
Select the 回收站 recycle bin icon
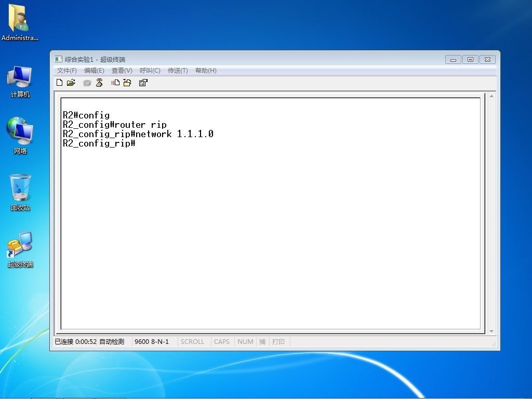click(x=20, y=192)
